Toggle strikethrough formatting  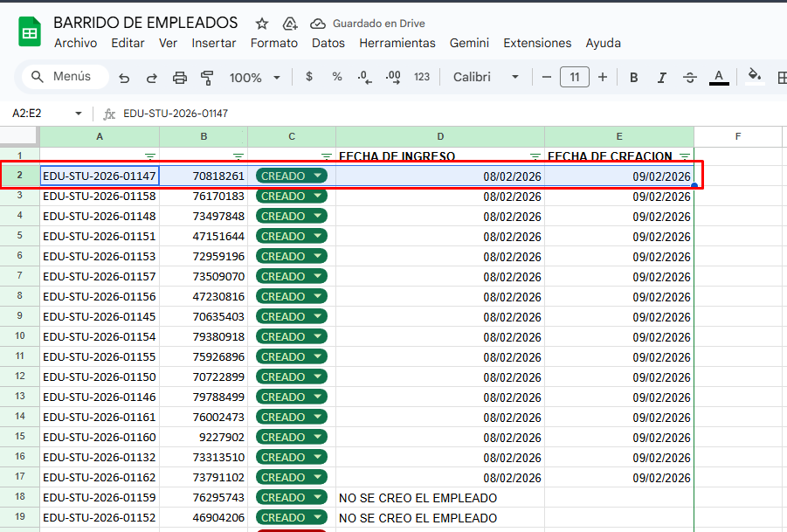690,78
